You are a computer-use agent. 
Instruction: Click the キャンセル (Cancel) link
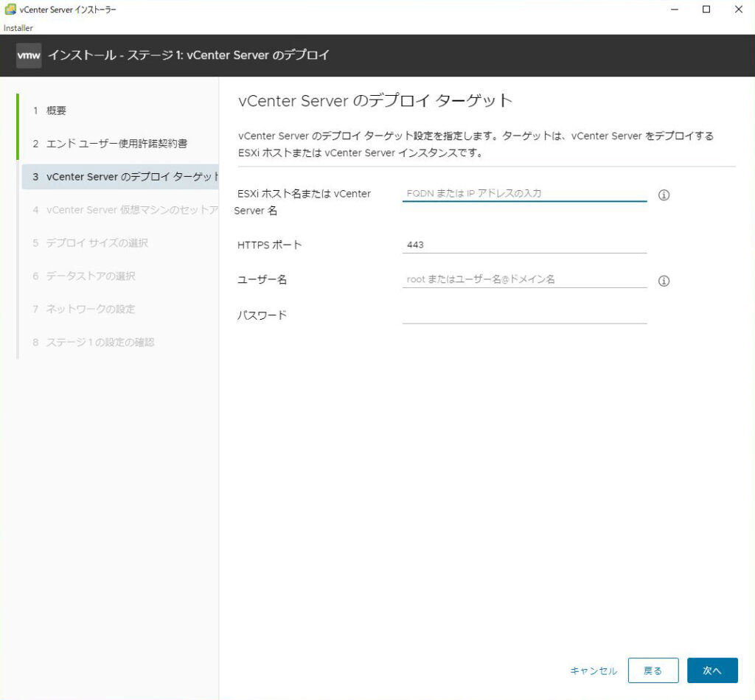594,671
